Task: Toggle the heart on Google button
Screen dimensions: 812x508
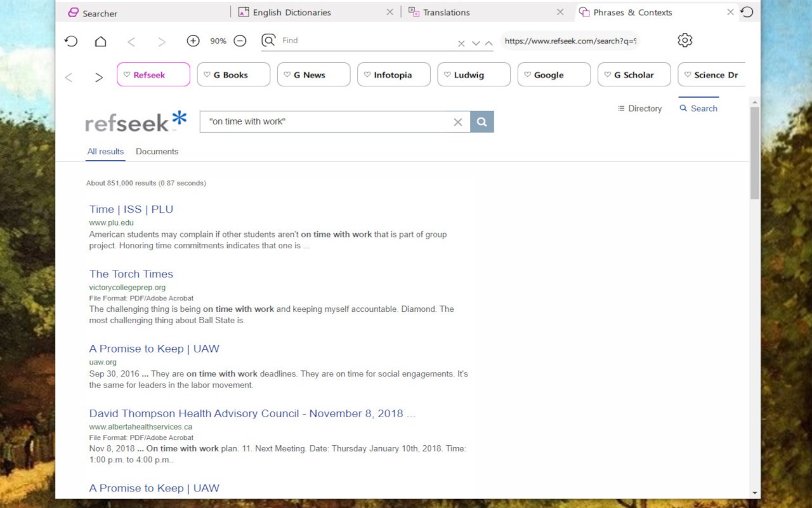Action: point(527,75)
